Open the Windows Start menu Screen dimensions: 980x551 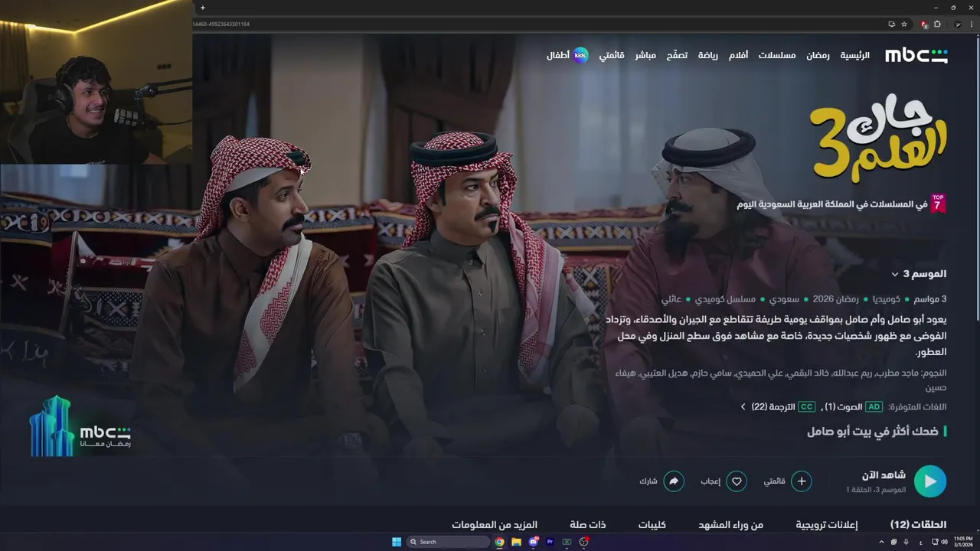coord(397,542)
